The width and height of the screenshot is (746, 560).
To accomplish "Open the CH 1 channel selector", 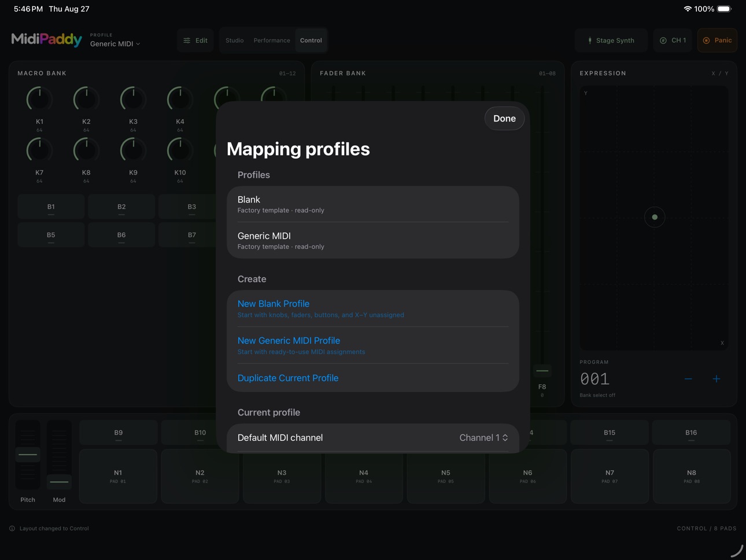I will click(x=673, y=40).
